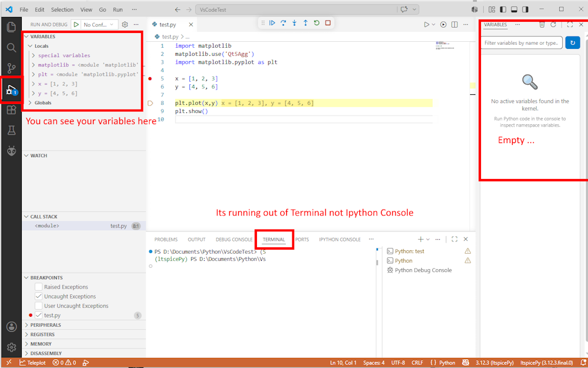The image size is (588, 368).
Task: Toggle the red breakpoint dot on line 5
Action: point(150,78)
